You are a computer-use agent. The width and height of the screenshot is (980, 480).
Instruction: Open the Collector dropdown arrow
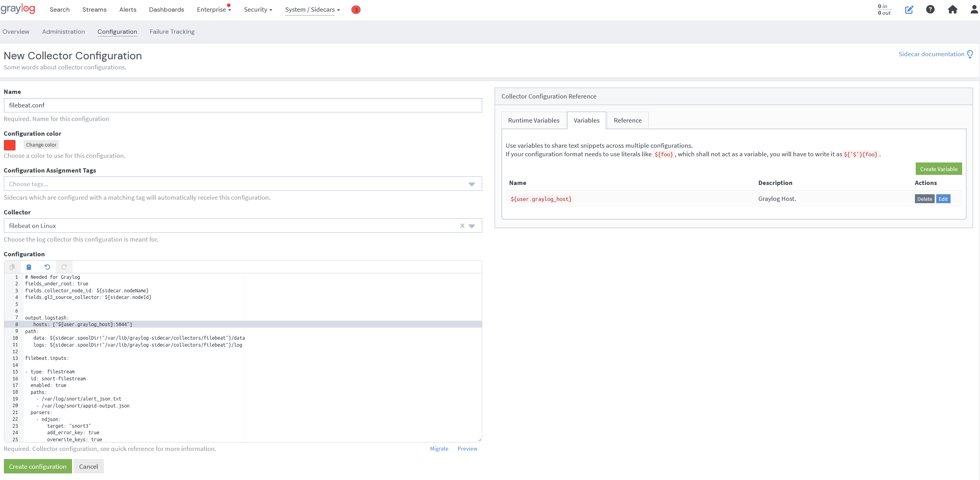point(471,226)
